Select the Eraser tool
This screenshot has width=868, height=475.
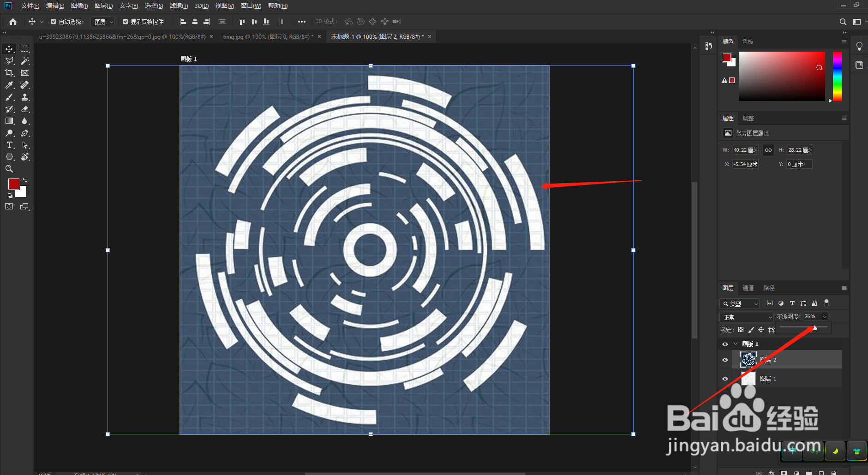[x=25, y=109]
